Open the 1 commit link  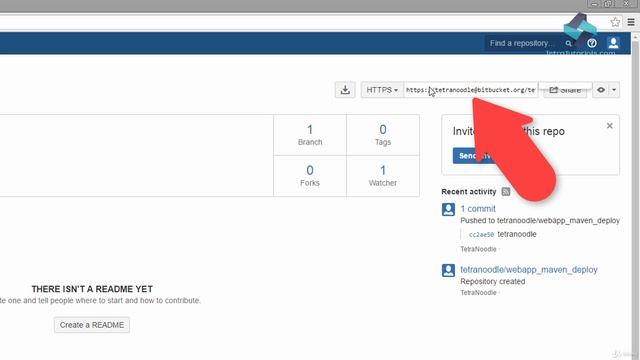tap(478, 209)
